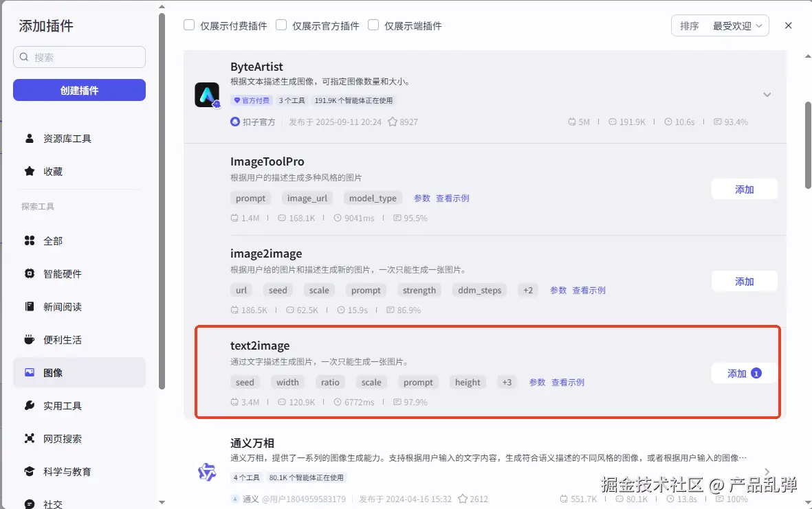Image resolution: width=812 pixels, height=509 pixels.
Task: Click the 资源库工具 person icon
Action: [x=30, y=138]
